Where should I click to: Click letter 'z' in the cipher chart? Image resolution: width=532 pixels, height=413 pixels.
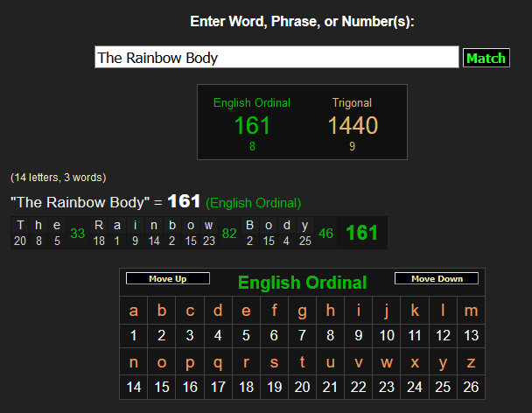point(471,362)
